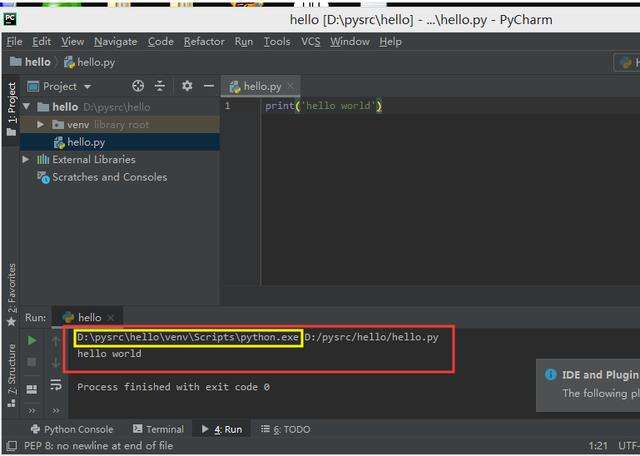Image resolution: width=640 pixels, height=456 pixels.
Task: Open the 6: TODO tool window
Action: pos(286,429)
